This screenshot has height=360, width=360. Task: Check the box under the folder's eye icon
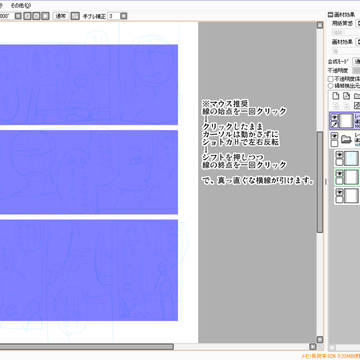click(335, 143)
